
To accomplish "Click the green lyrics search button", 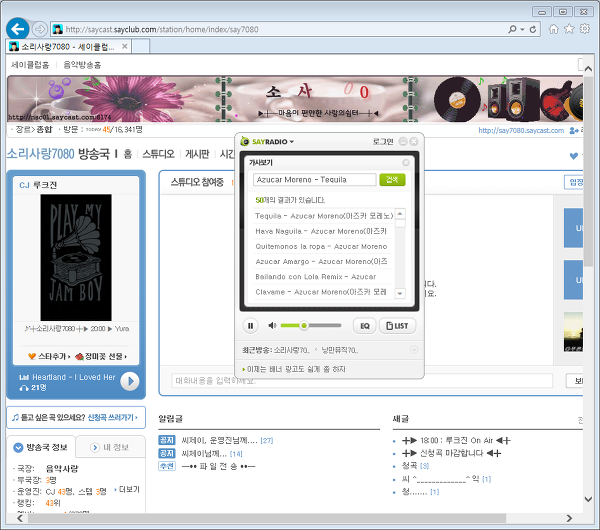I will tap(392, 179).
